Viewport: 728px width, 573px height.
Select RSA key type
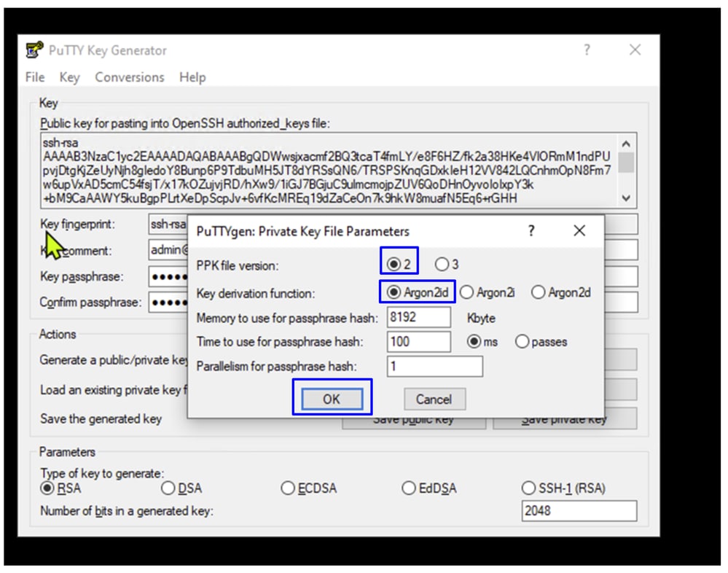(60, 488)
